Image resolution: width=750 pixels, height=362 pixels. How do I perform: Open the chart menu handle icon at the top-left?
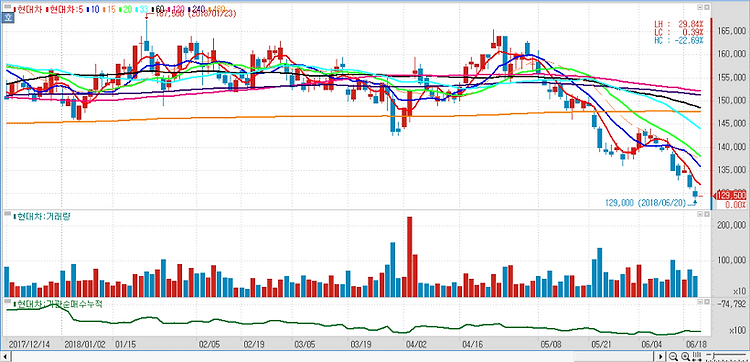coord(7,7)
